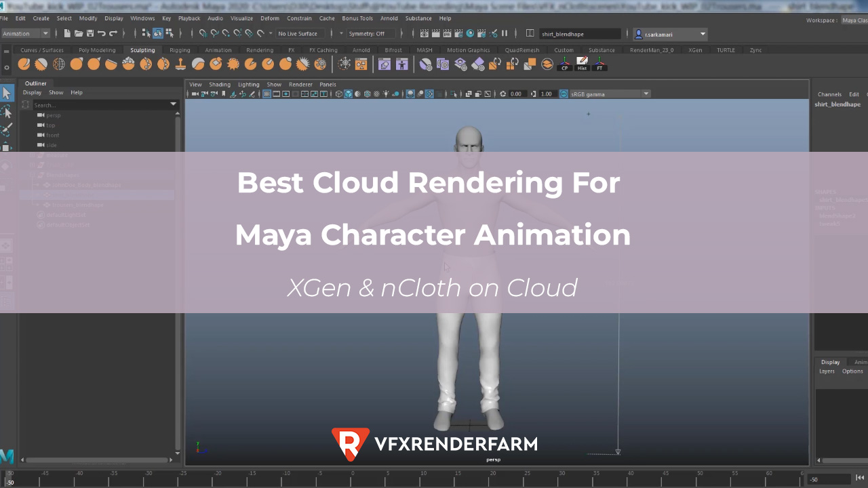Select the Display tab in layer editor
This screenshot has width=868, height=488.
(830, 362)
